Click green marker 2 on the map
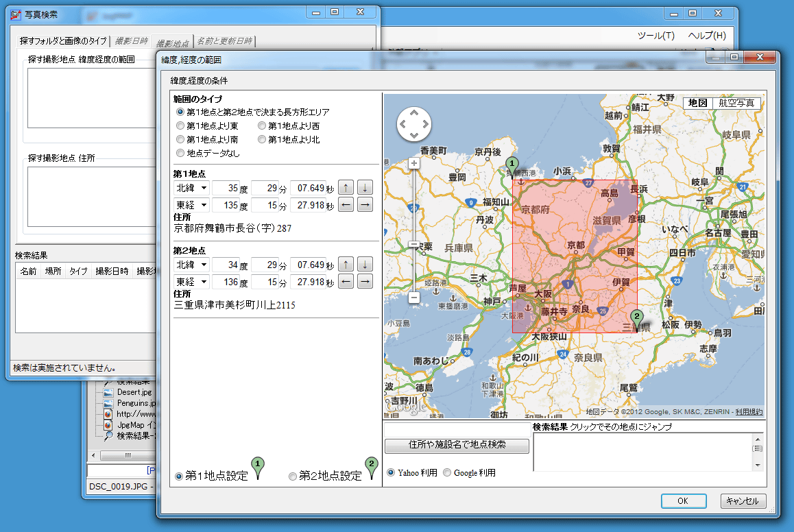Image resolution: width=794 pixels, height=532 pixels. pos(636,318)
